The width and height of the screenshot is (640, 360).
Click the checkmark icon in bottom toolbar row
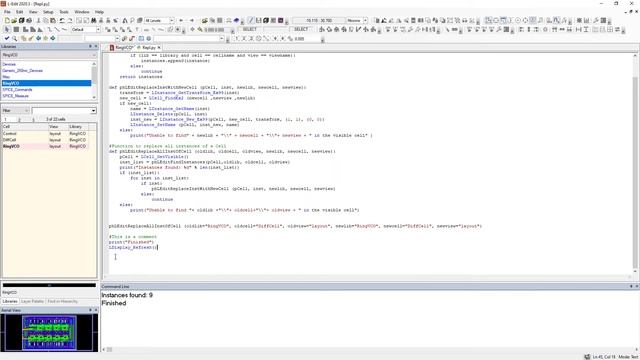[7, 38]
